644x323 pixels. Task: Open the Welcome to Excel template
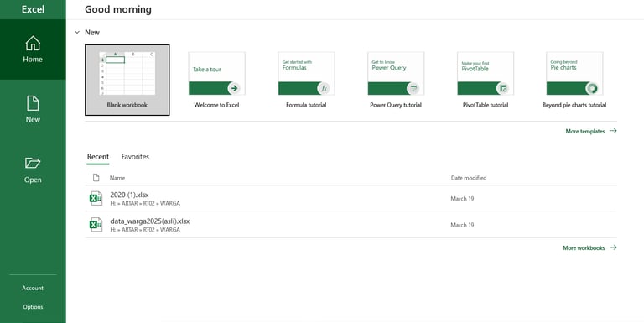click(x=217, y=81)
